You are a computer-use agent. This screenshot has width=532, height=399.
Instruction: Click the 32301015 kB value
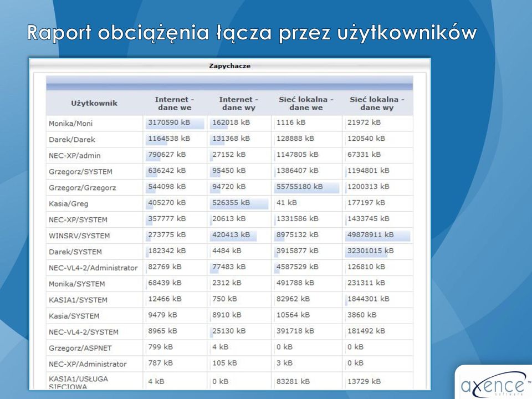tap(371, 250)
